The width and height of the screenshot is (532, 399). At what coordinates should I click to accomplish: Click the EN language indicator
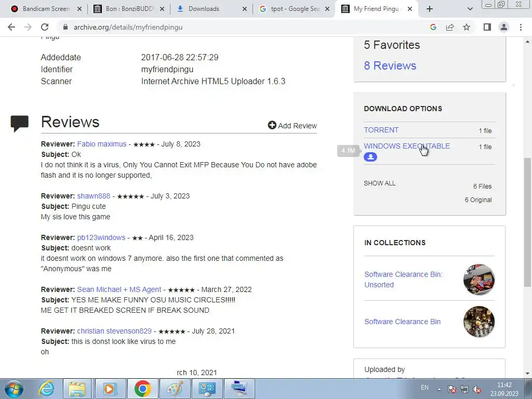coord(424,388)
